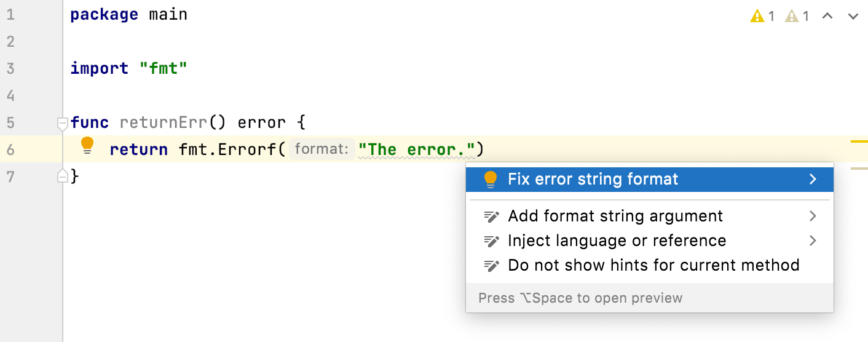
Task: Expand the Fix error string format submenu arrow
Action: coord(813,180)
